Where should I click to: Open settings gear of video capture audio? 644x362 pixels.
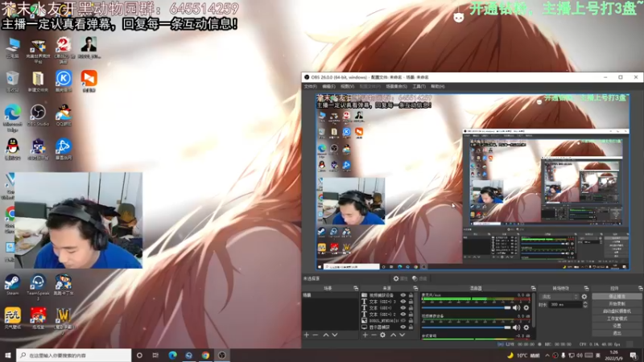coord(526,327)
